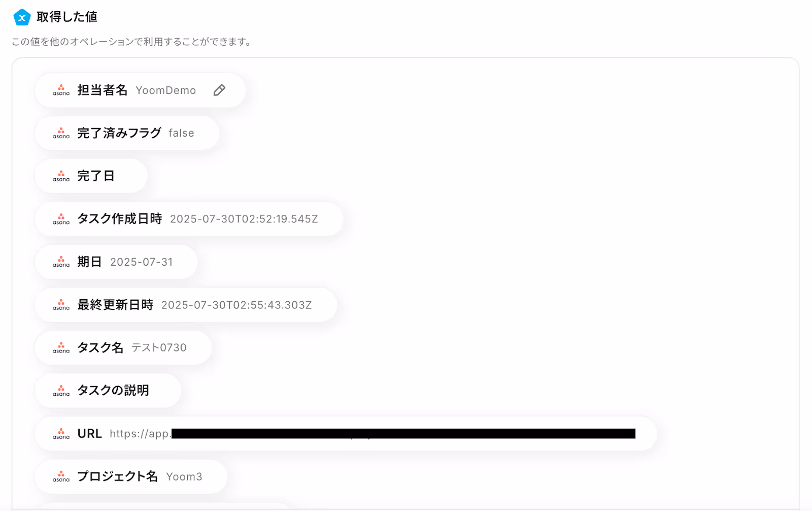Screen dimensions: 812x511
Task: Click the Asana icon in URL chip
Action: (61, 434)
